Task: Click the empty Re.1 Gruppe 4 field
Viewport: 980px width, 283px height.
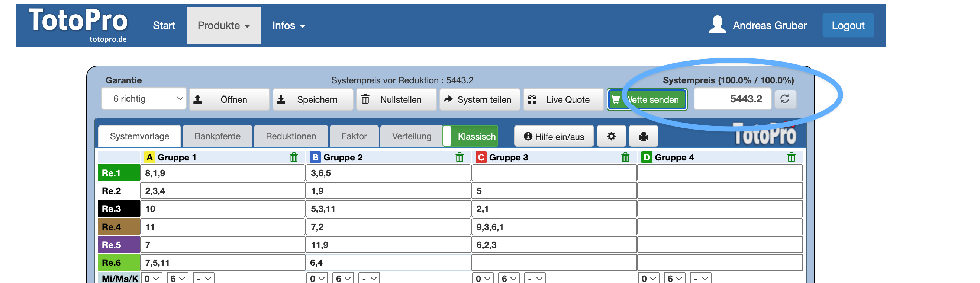Action: (x=720, y=173)
